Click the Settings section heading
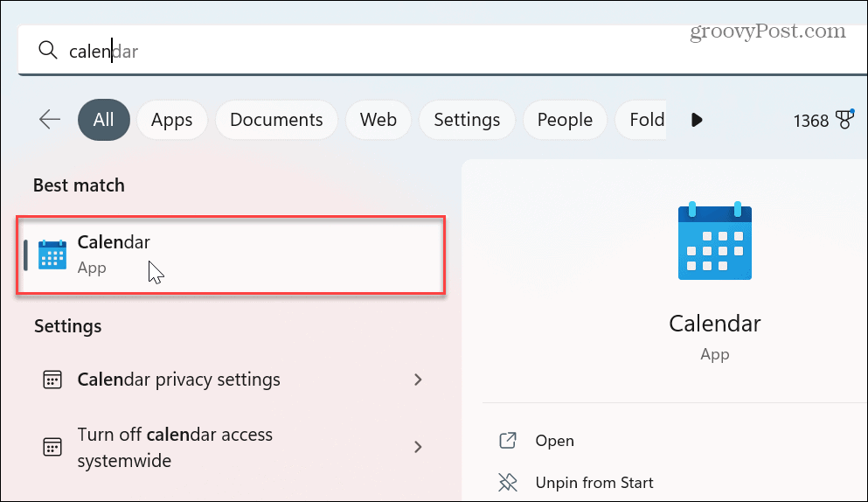This screenshot has height=502, width=868. tap(67, 326)
